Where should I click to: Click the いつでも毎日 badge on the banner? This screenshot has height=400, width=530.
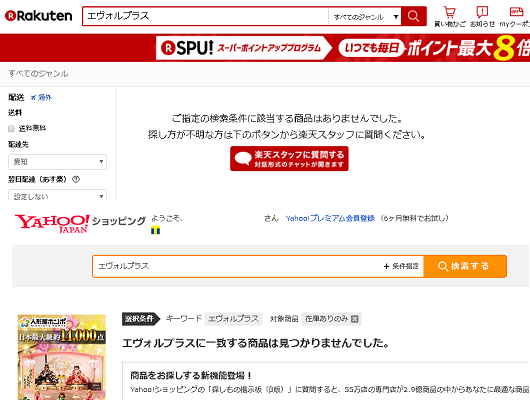tap(371, 48)
